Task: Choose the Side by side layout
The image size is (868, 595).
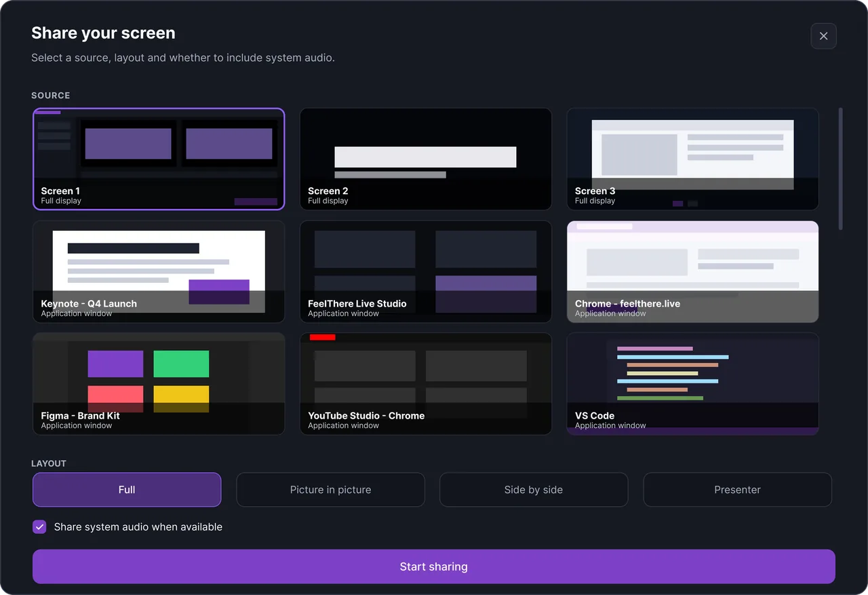Action: pos(534,490)
